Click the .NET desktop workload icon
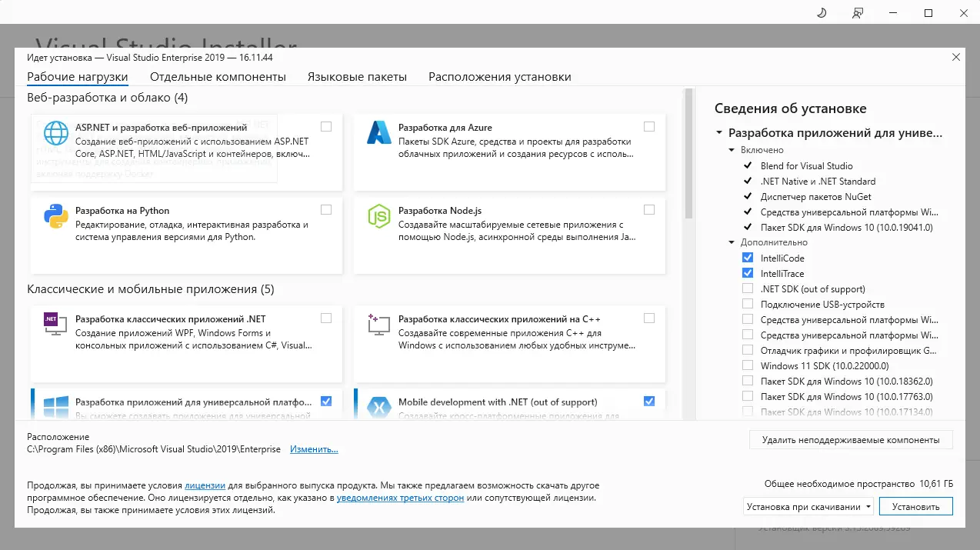The image size is (980, 550). tap(53, 324)
